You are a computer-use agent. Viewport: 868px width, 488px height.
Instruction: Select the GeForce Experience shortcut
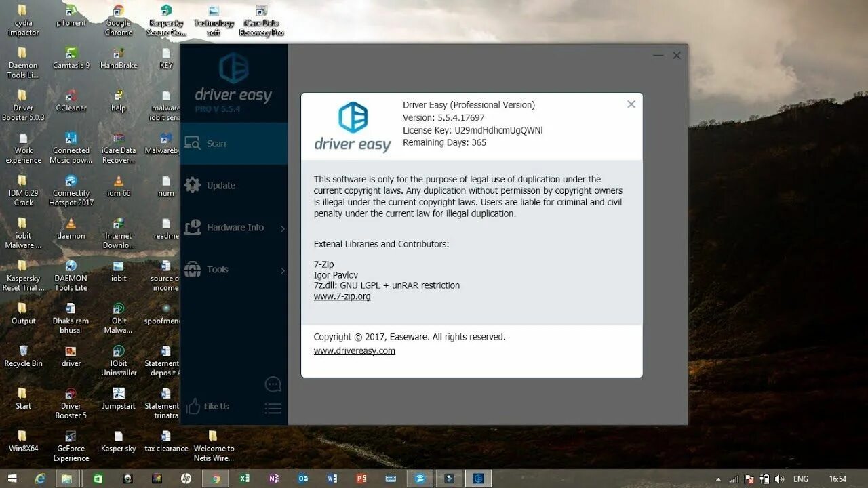(x=71, y=446)
